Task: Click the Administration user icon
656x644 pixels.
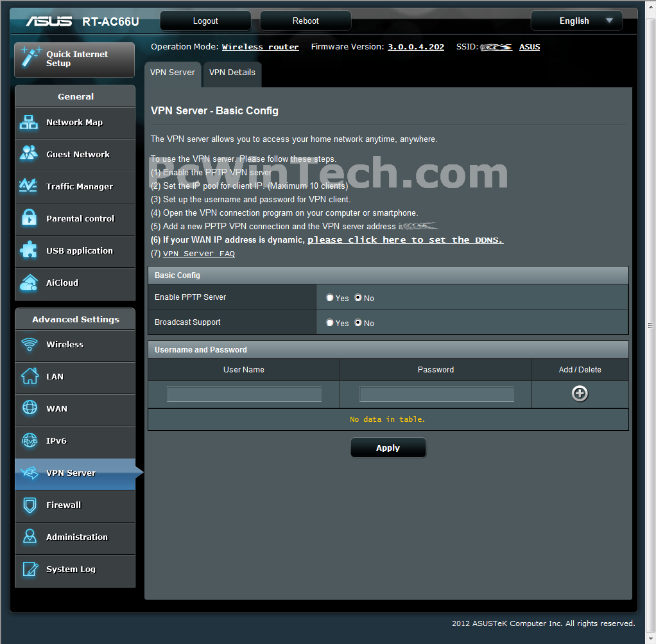Action: click(x=30, y=537)
